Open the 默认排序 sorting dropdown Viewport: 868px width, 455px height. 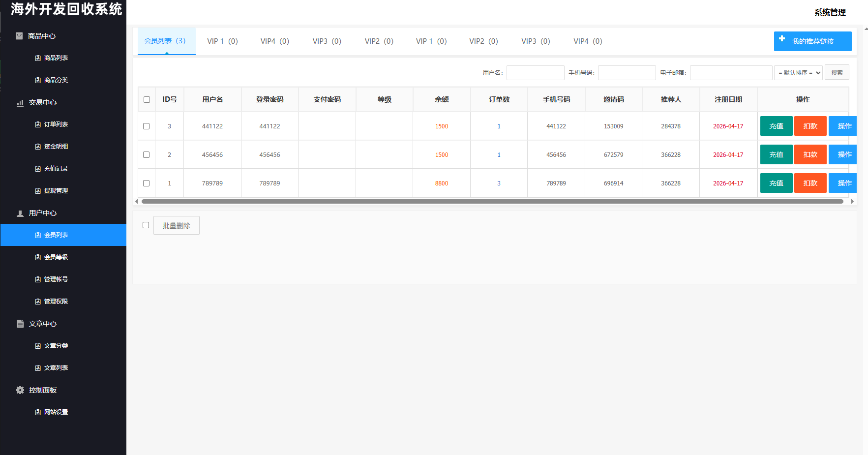[798, 72]
